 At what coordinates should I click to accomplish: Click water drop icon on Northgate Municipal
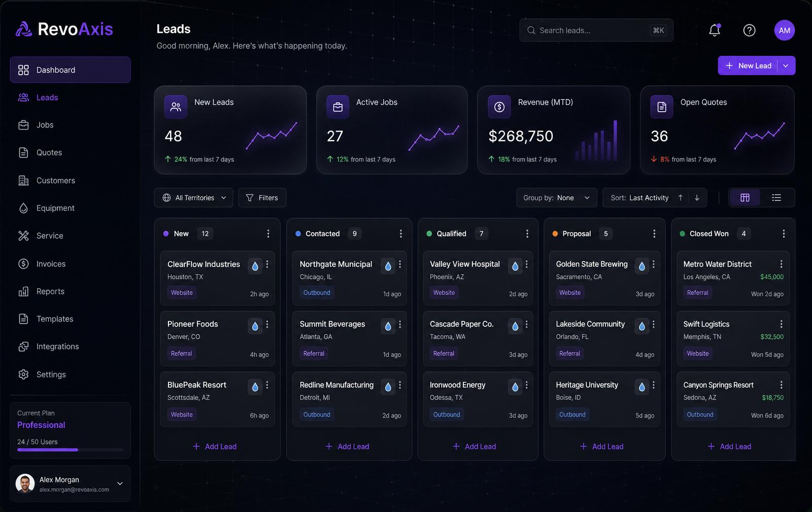(x=388, y=266)
